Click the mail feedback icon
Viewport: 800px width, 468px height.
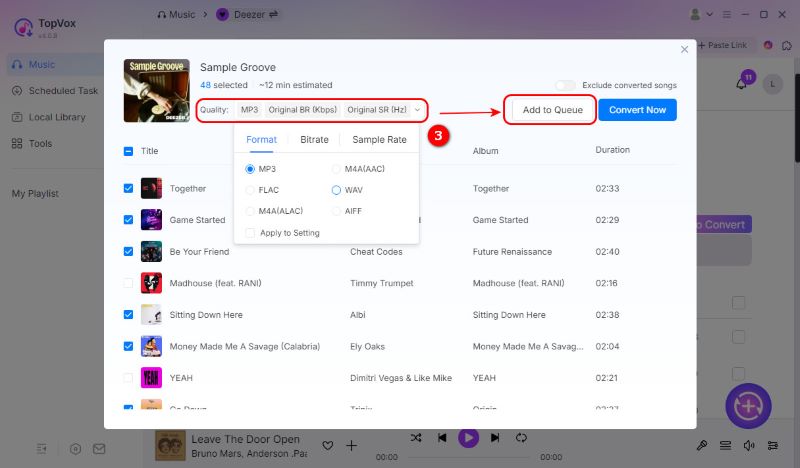99,449
